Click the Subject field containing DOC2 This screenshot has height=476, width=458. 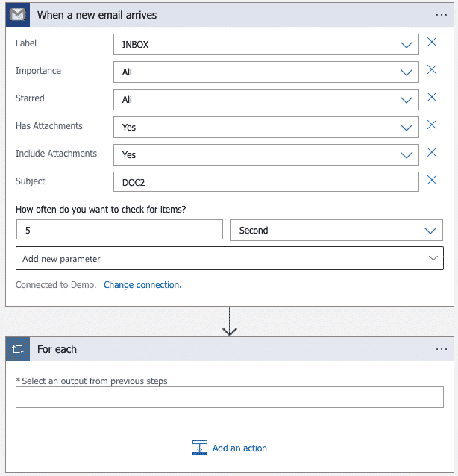tap(266, 183)
